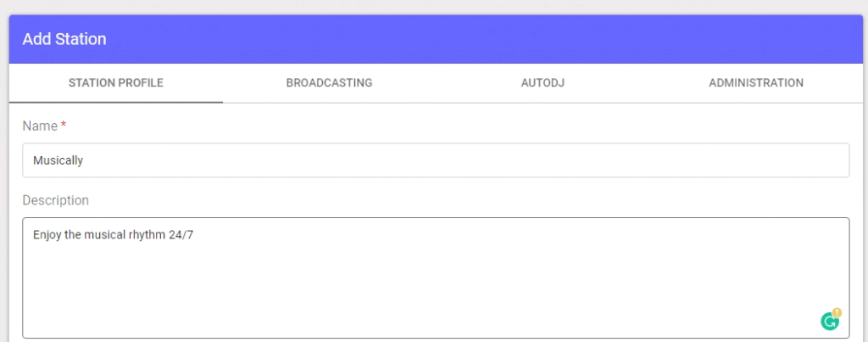
Task: Click inside the Description text area
Action: click(436, 278)
